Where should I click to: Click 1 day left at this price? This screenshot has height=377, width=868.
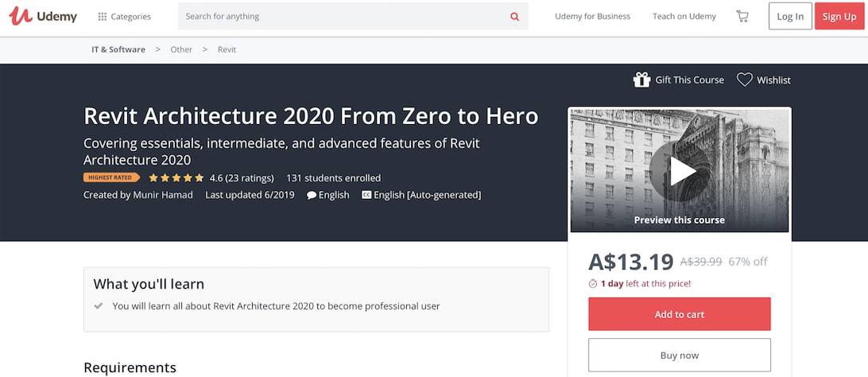click(x=645, y=284)
